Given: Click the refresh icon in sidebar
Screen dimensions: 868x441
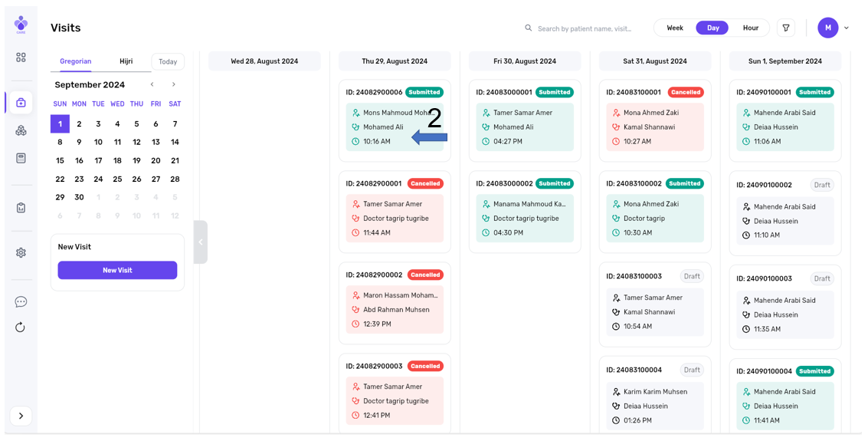Looking at the screenshot, I should pos(21,327).
